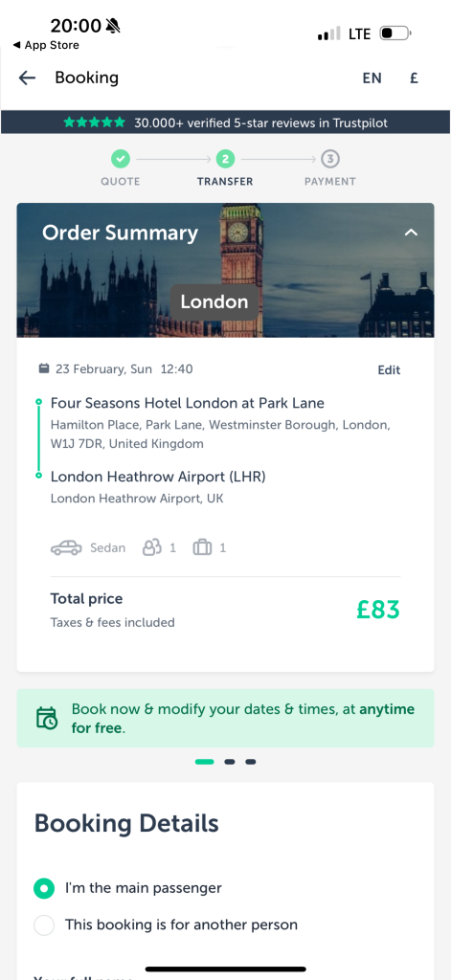Tap the back arrow next to Booking
This screenshot has height=980, width=451.
pos(27,78)
